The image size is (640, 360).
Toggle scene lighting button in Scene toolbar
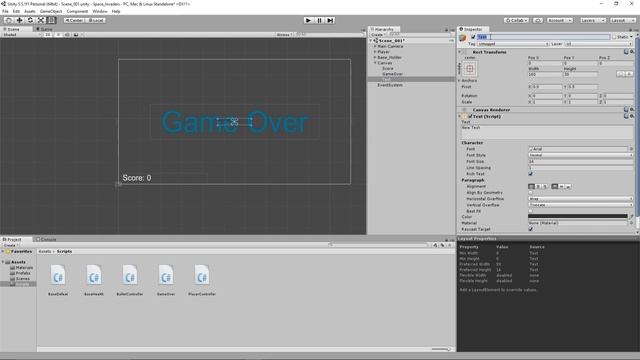tap(58, 35)
